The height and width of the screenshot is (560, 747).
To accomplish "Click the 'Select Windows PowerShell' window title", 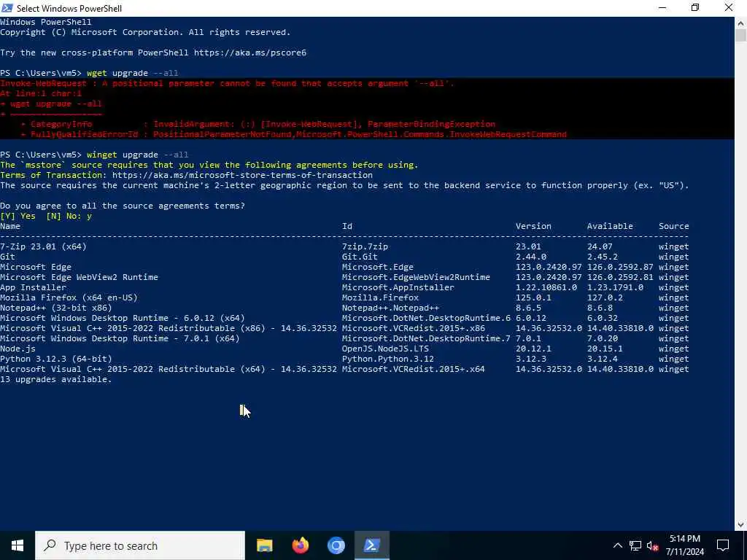I will point(69,8).
